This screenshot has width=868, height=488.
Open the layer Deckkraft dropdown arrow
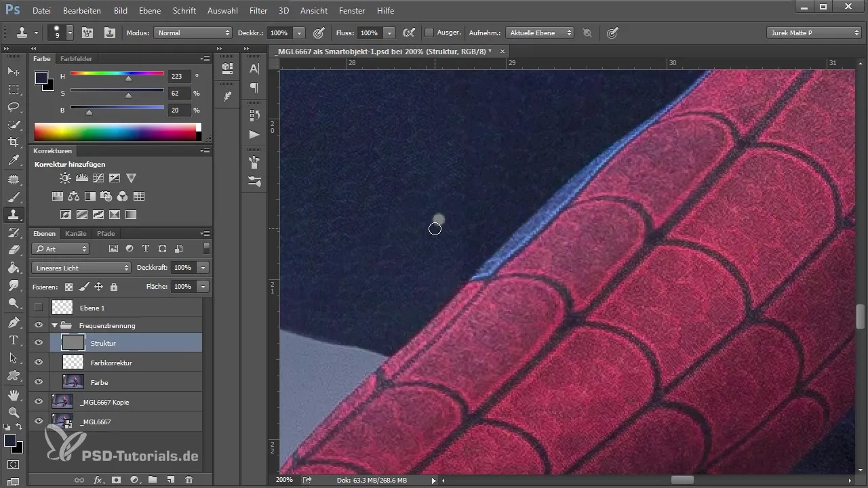click(203, 268)
